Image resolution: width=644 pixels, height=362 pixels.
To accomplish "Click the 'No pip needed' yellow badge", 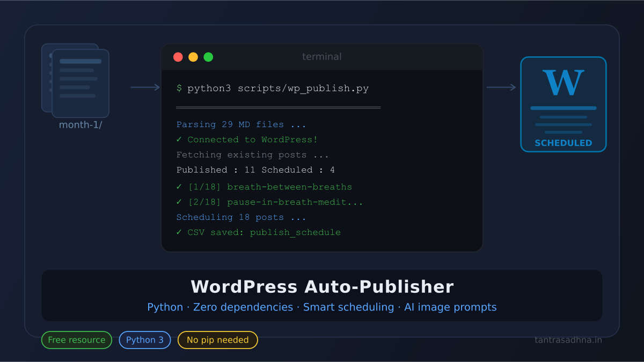I will [x=218, y=340].
